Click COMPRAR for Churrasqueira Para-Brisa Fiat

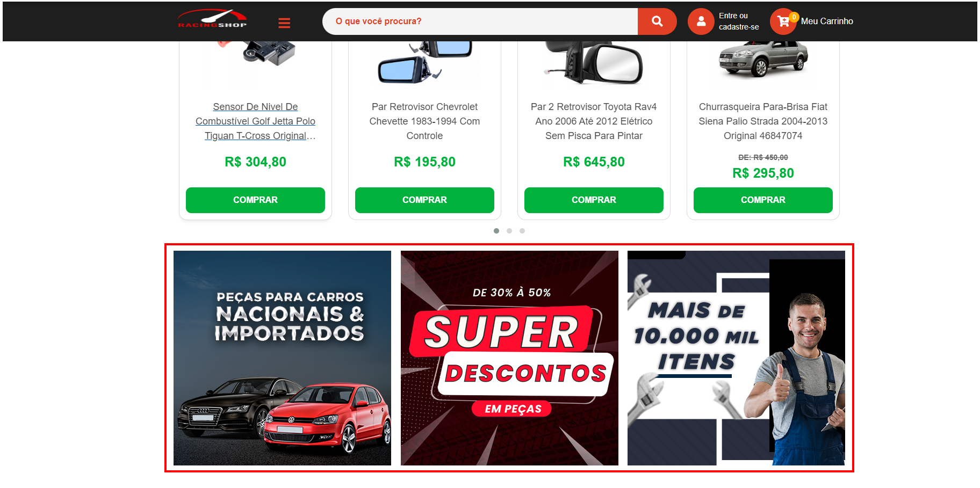tap(763, 200)
